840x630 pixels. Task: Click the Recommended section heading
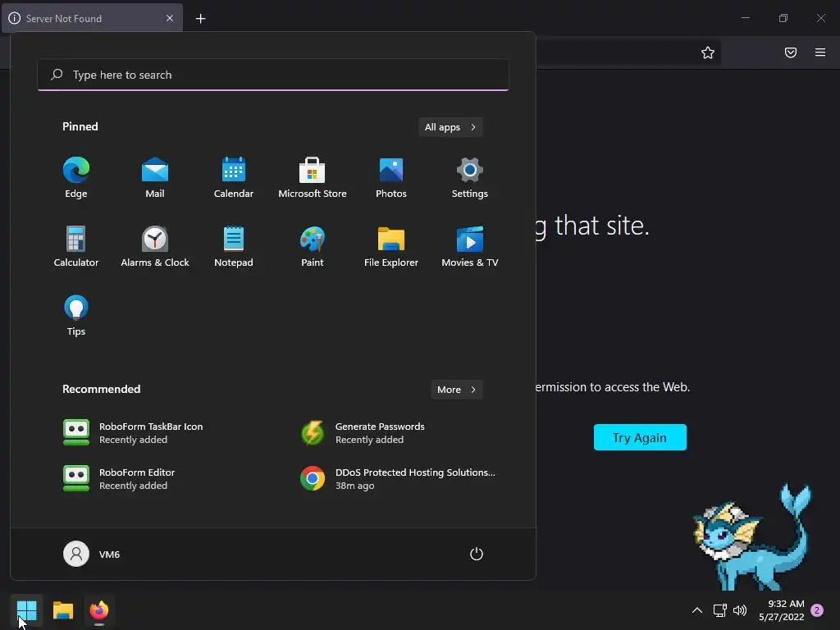tap(101, 389)
